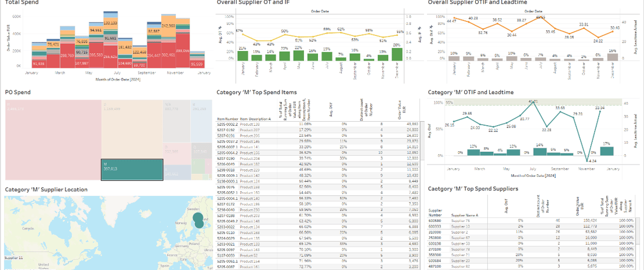The image size is (644, 270).
Task: Click the Item Description A column header
Action: (x=255, y=119)
